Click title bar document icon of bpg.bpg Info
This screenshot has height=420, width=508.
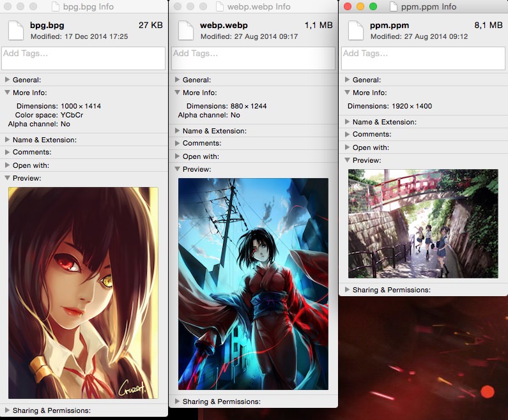pos(56,6)
